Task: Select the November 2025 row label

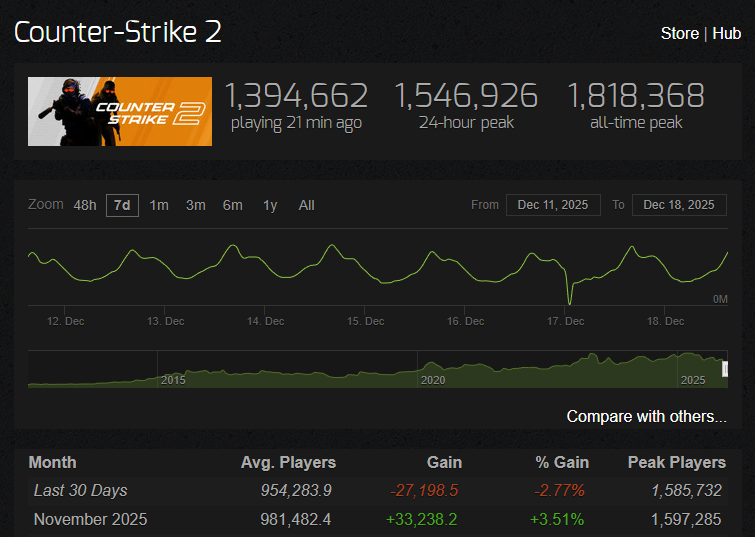Action: coord(91,520)
